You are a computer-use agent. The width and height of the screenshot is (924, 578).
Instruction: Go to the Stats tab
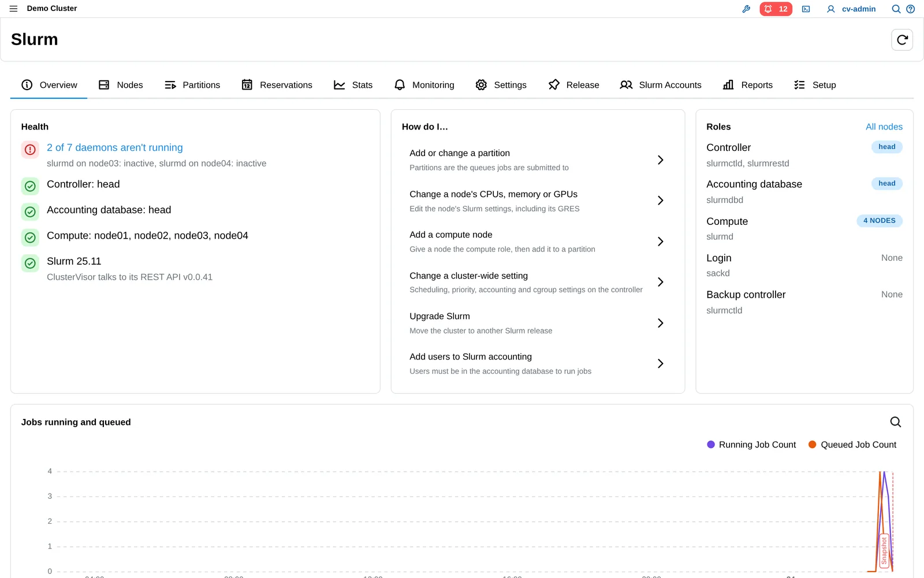point(353,85)
